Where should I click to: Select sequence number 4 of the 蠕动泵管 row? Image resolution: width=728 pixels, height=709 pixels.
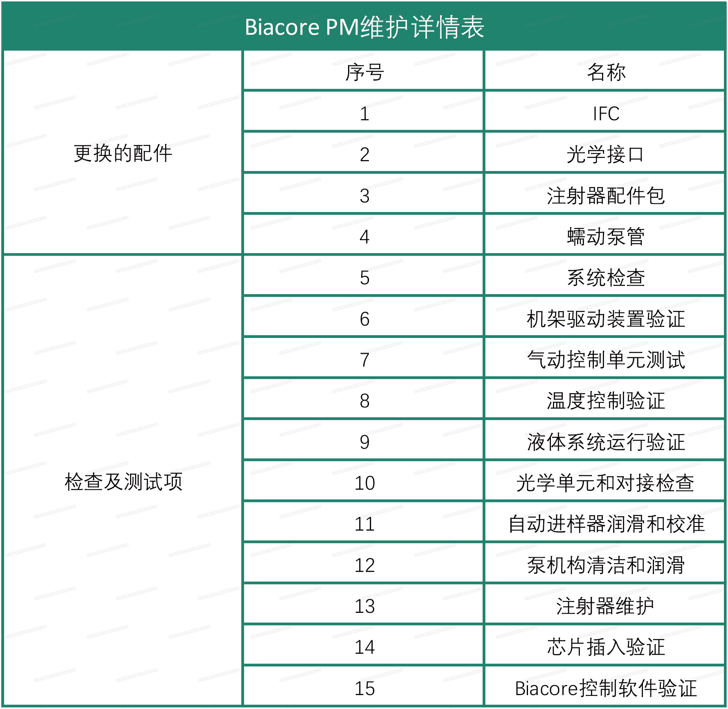point(364,234)
